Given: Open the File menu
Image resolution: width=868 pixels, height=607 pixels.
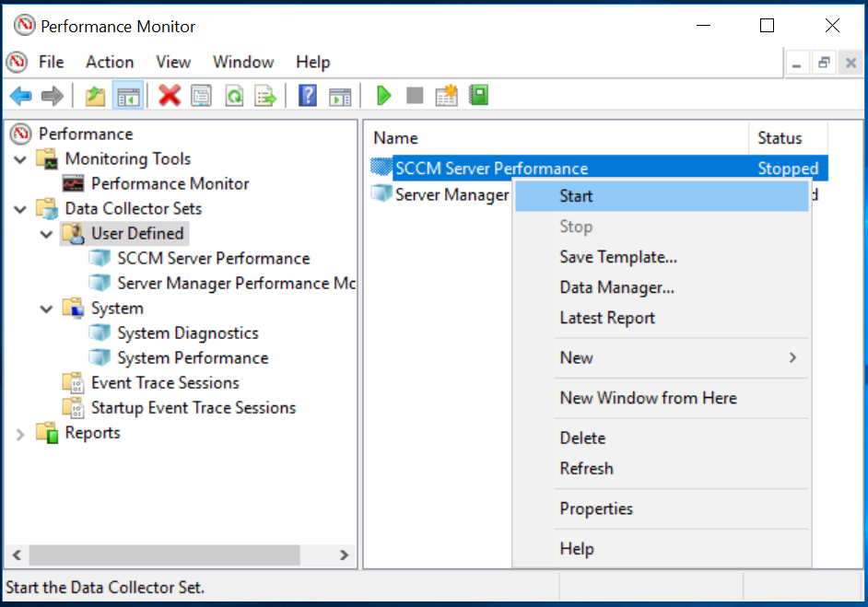Looking at the screenshot, I should 51,62.
